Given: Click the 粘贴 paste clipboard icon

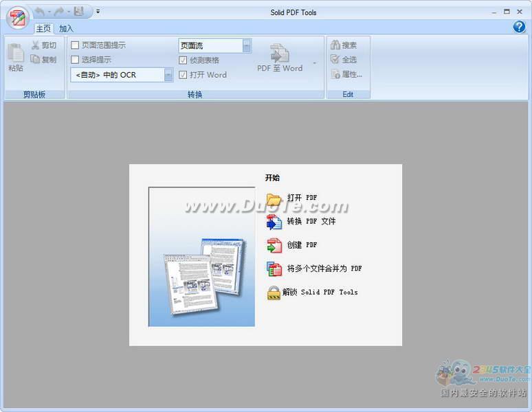Looking at the screenshot, I should (16, 53).
